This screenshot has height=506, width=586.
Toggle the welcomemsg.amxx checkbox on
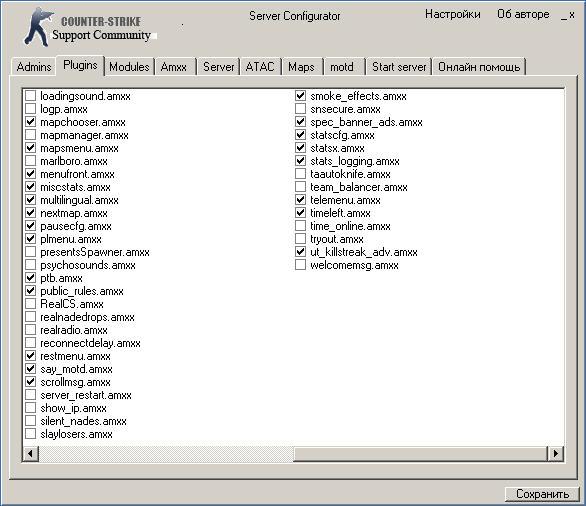click(x=300, y=265)
